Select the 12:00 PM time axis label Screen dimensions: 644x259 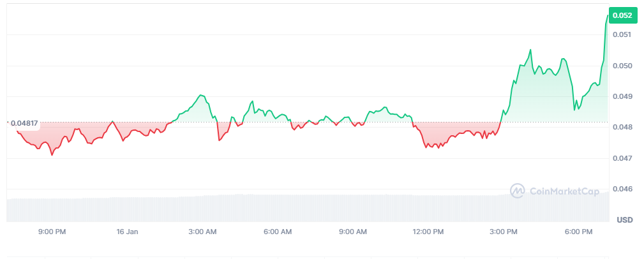coord(428,232)
